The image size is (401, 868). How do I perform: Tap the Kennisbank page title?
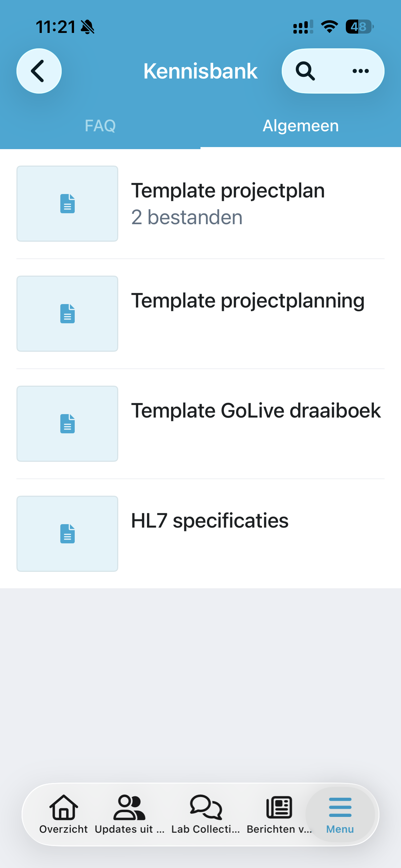[200, 71]
